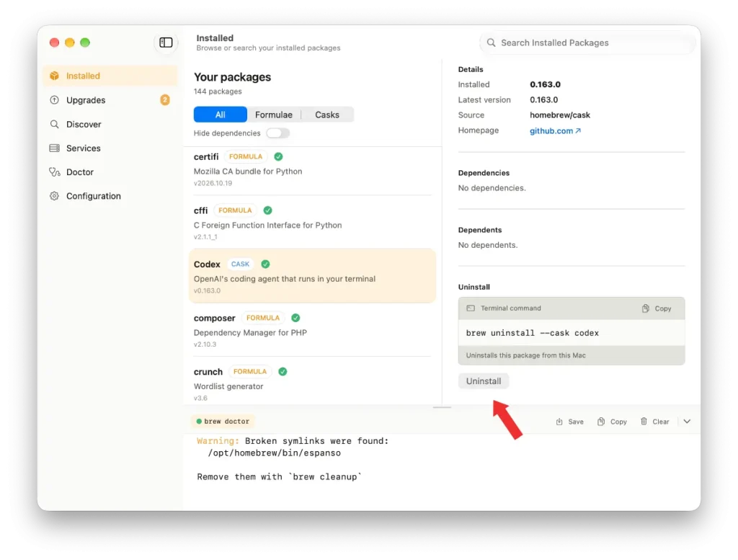Select the All packages filter
This screenshot has height=560, width=738.
point(221,115)
